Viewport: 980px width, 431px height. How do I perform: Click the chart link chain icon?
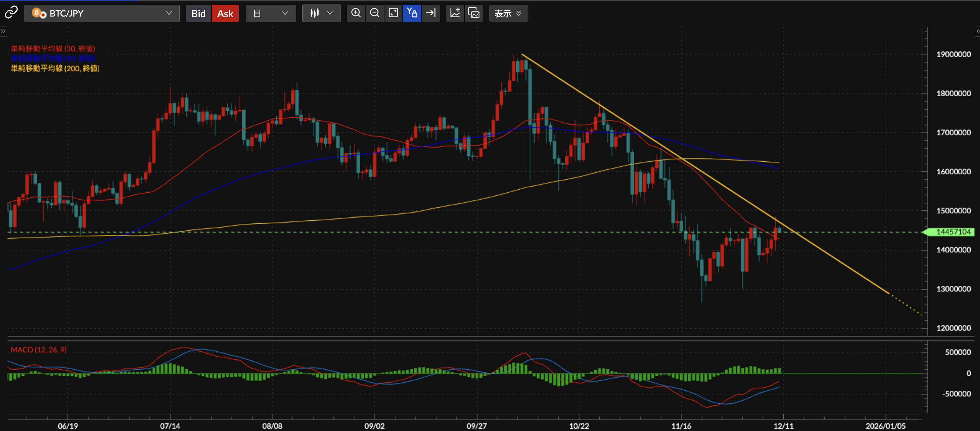click(x=11, y=13)
